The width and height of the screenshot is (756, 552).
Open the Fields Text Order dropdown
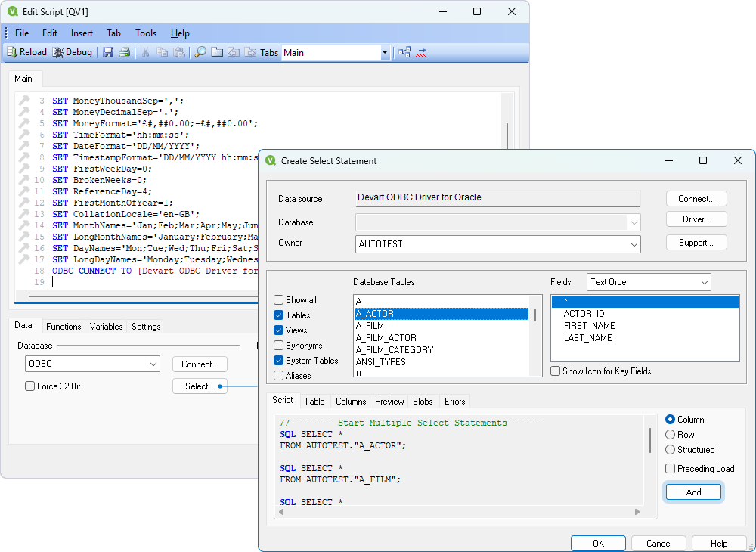pos(704,282)
